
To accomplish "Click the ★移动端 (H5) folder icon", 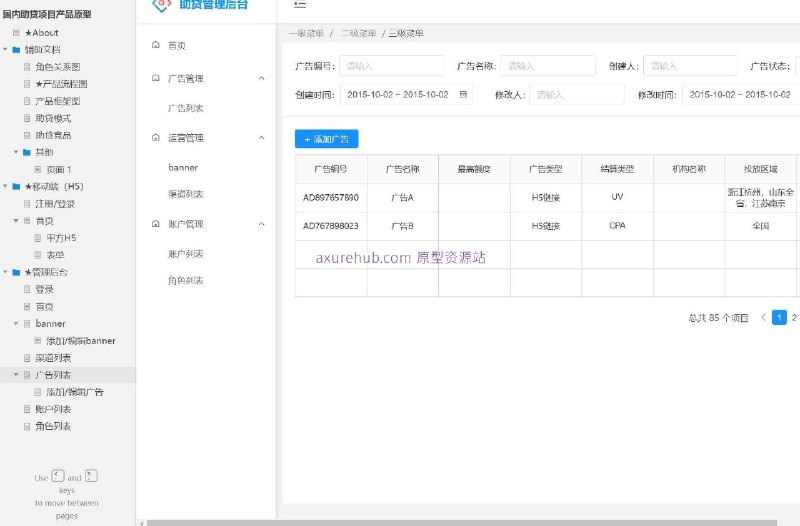I will pos(16,186).
